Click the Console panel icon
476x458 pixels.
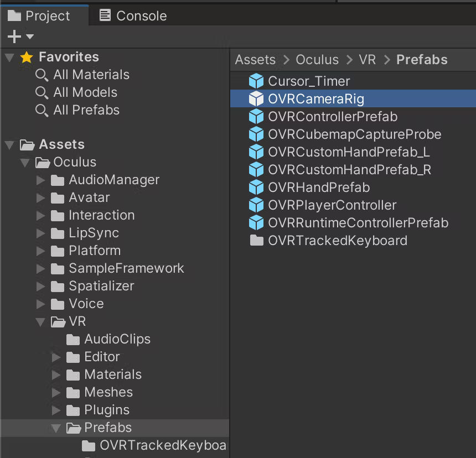tap(105, 15)
